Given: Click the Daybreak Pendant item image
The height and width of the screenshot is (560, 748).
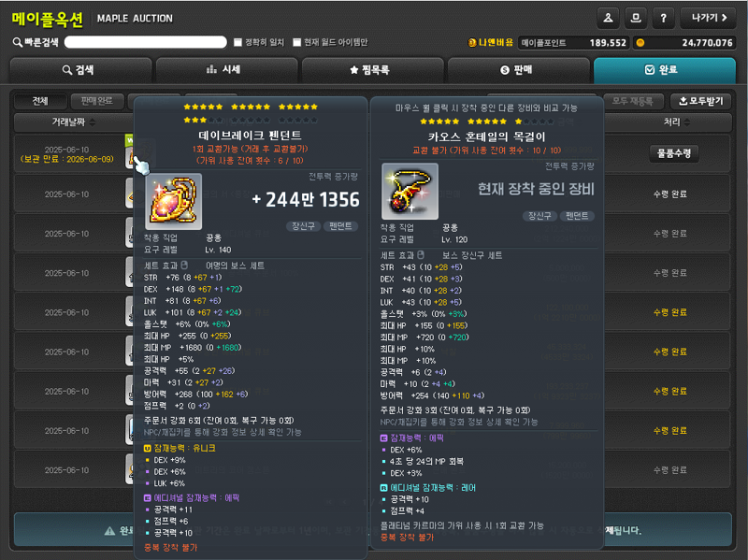Looking at the screenshot, I should click(173, 201).
